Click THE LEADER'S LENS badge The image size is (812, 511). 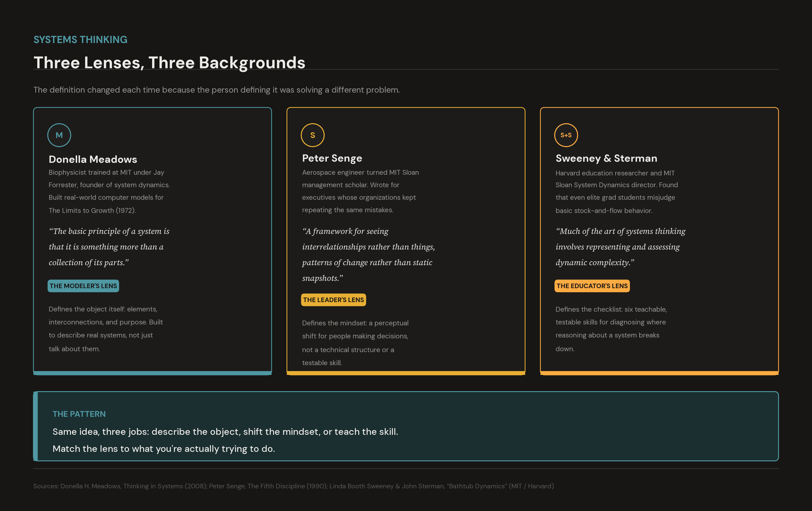point(333,300)
